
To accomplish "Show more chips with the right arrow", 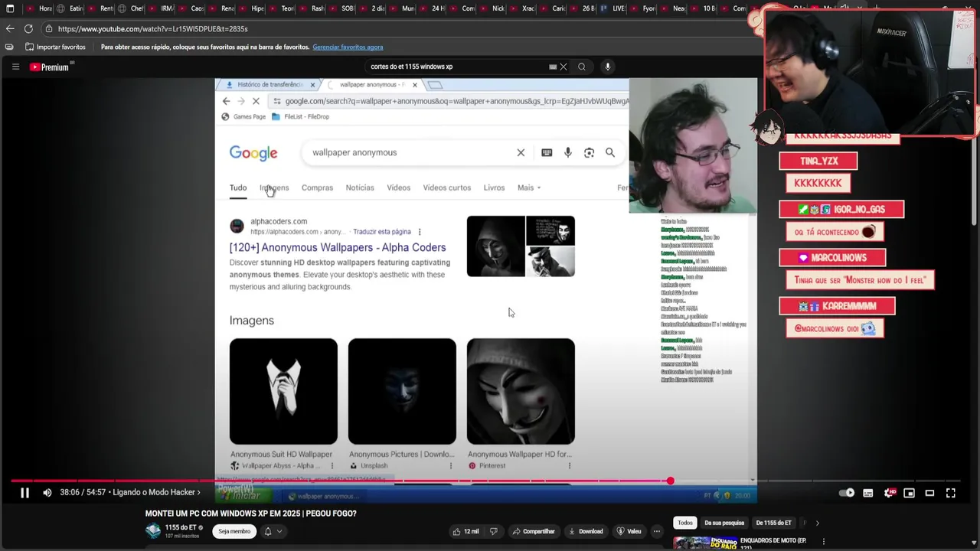I will [x=817, y=523].
